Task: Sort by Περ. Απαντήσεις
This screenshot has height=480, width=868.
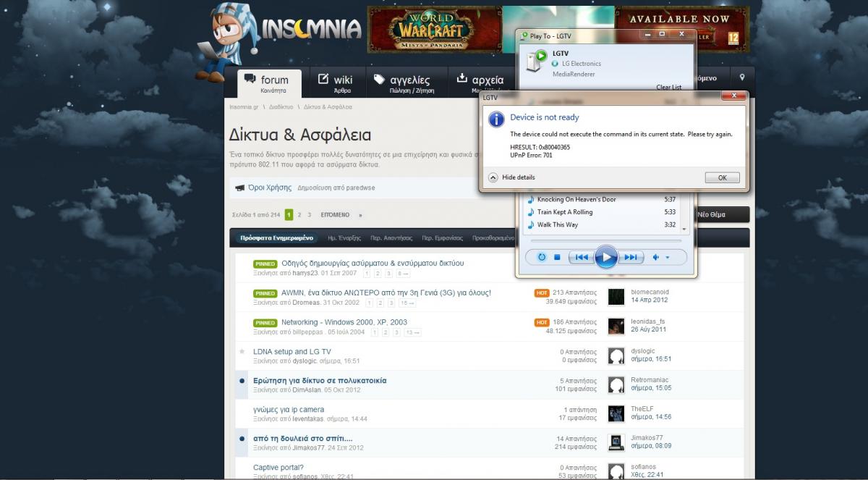Action: click(391, 237)
